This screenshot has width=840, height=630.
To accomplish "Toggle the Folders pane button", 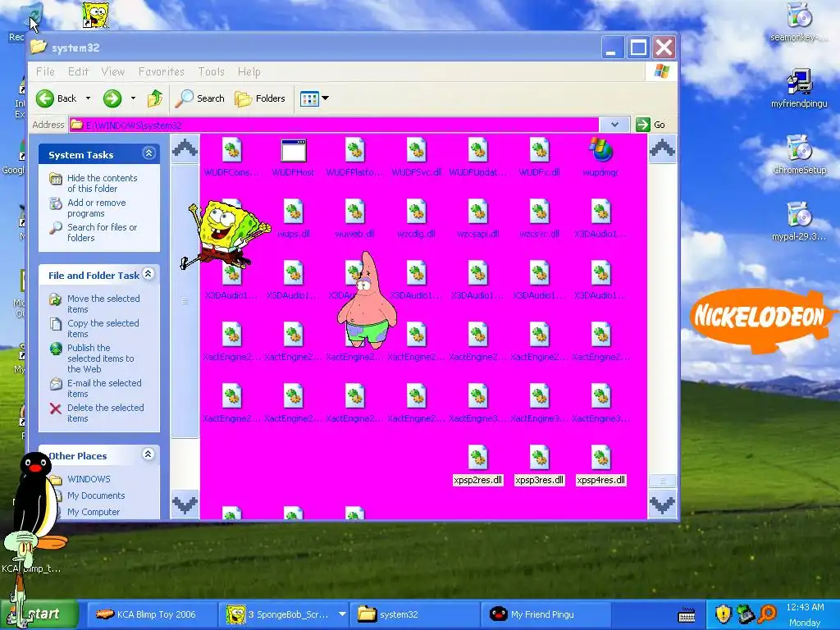I will (260, 98).
